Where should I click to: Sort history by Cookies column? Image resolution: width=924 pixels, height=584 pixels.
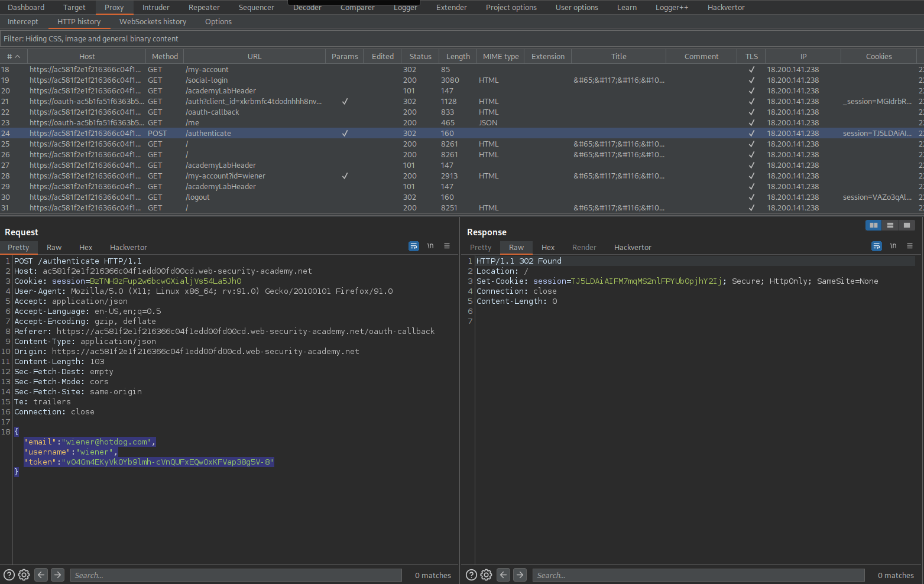879,57
